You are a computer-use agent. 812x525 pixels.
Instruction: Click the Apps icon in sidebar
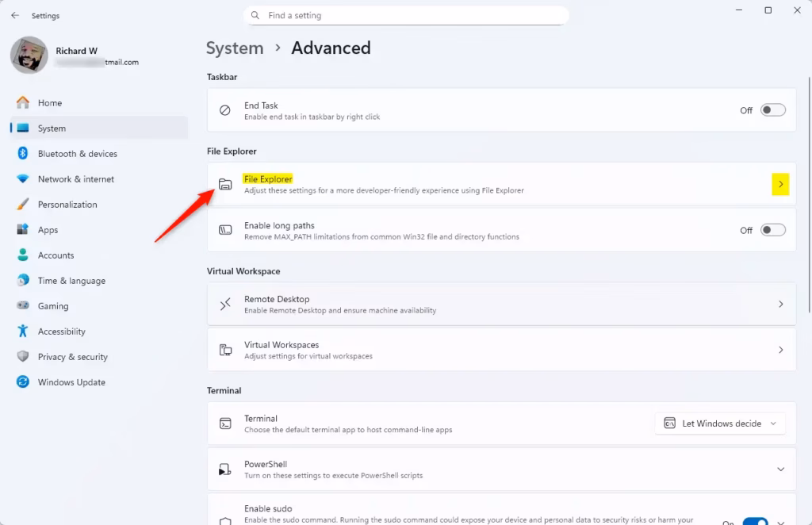point(23,229)
